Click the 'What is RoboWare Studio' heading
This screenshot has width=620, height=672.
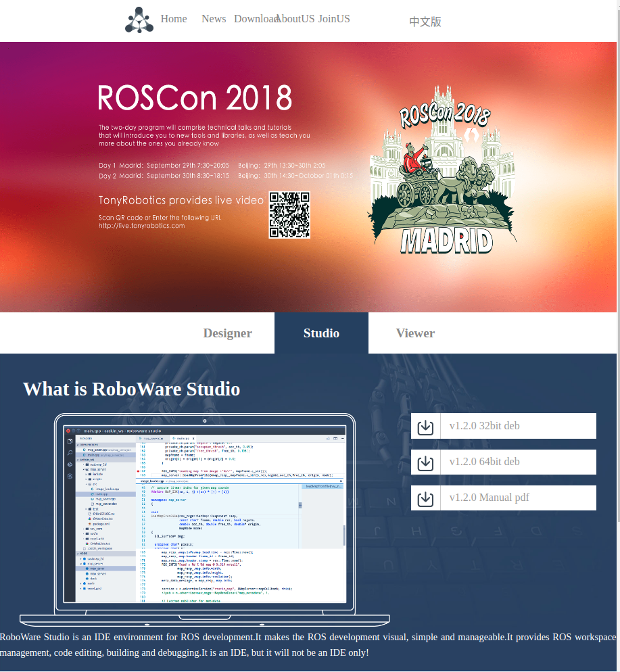point(132,389)
